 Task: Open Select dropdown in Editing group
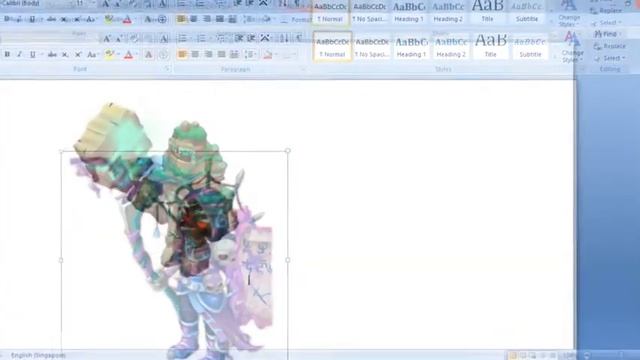[609, 58]
